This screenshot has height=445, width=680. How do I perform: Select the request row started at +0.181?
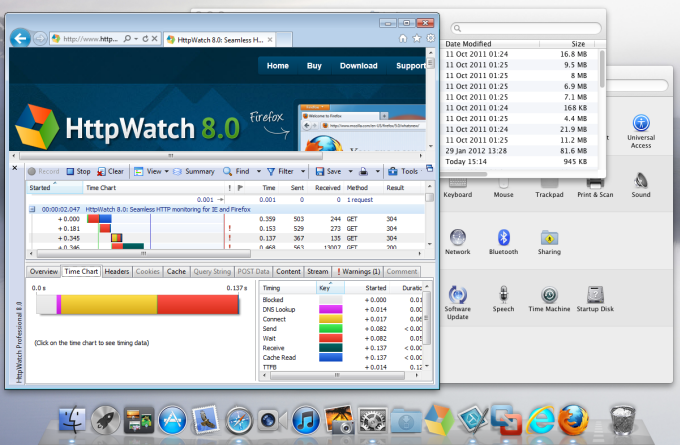[x=226, y=229]
